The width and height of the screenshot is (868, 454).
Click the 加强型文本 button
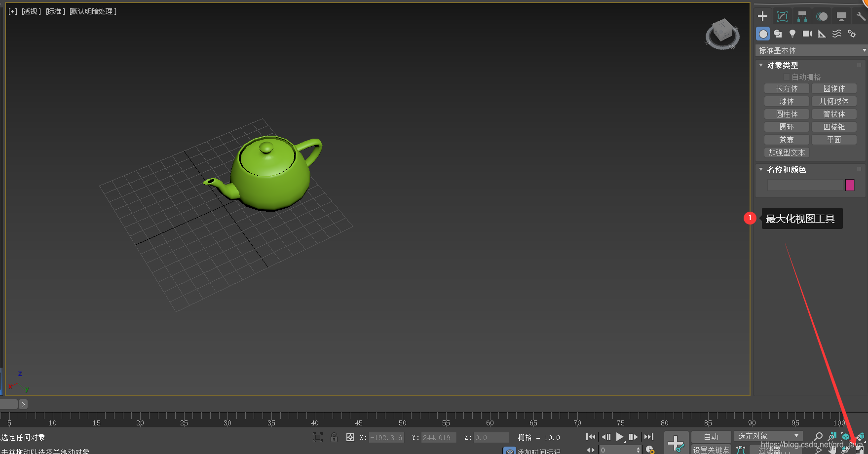coord(787,152)
